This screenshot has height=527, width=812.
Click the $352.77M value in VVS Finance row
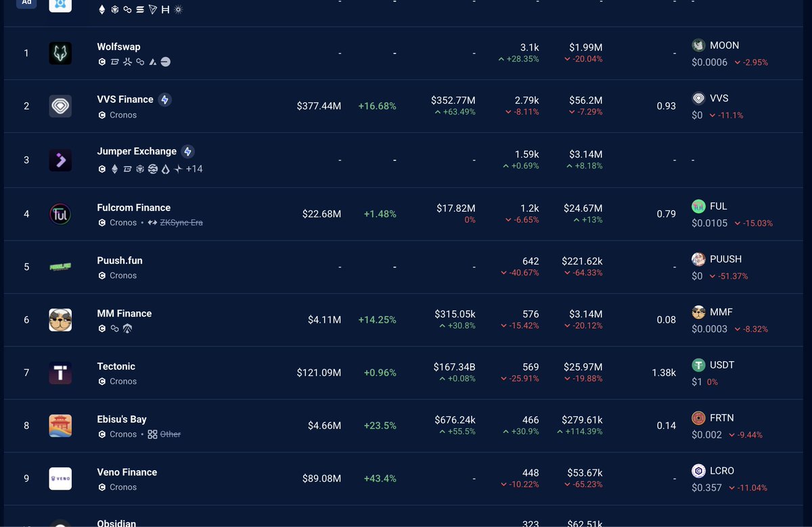pos(453,100)
